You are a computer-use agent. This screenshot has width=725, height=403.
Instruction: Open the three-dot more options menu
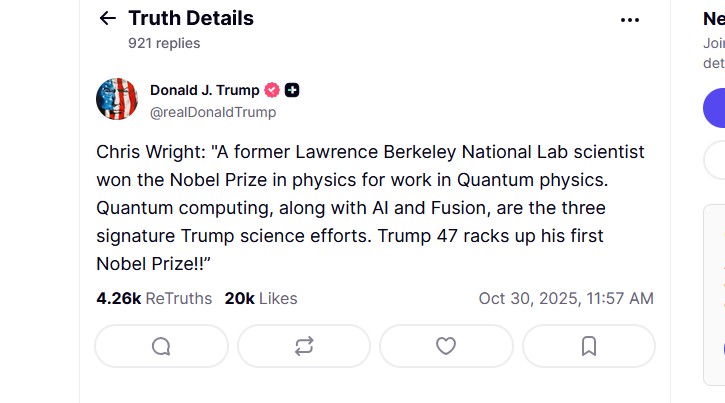tap(629, 19)
